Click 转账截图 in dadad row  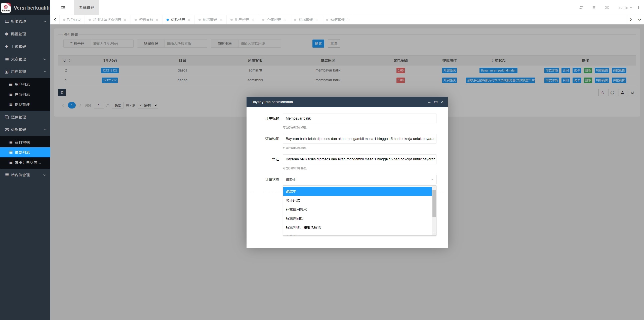[602, 80]
